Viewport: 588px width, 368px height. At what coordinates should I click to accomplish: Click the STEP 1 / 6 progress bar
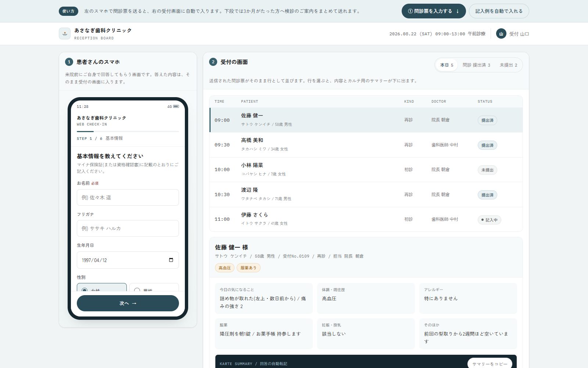pyautogui.click(x=128, y=131)
